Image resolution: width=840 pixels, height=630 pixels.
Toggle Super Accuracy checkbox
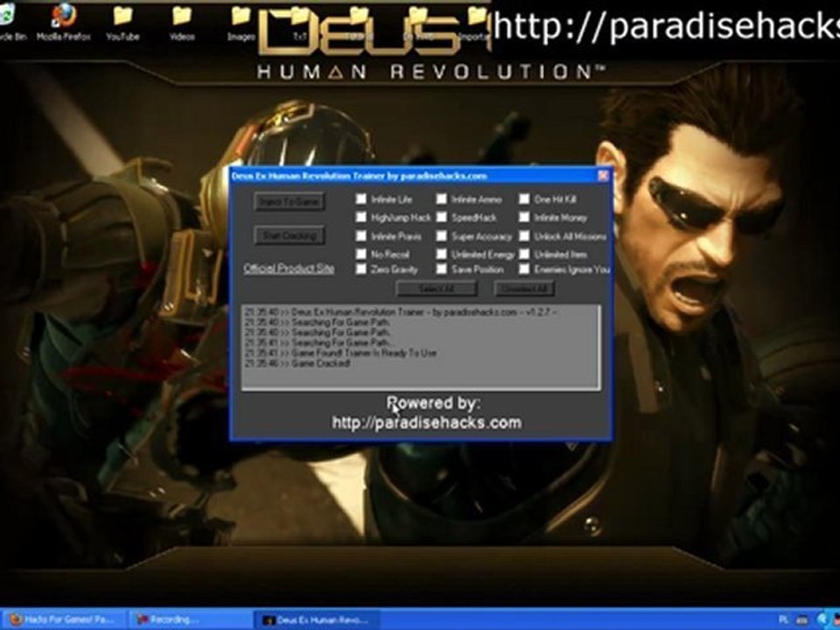pos(441,236)
